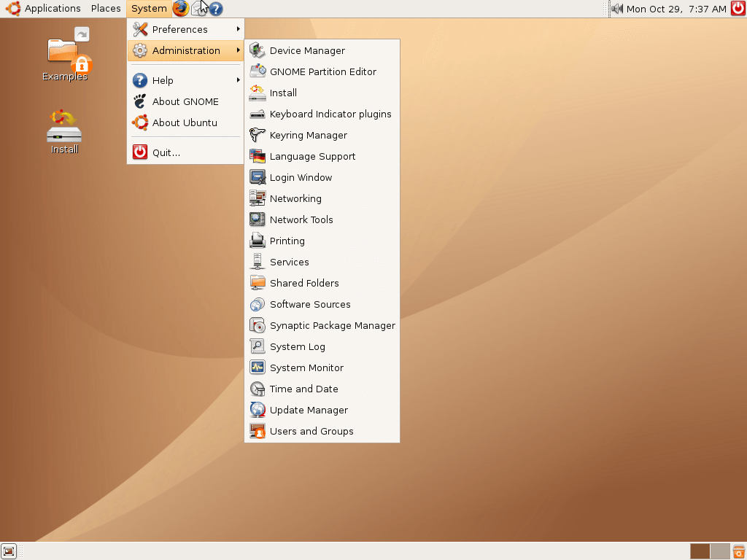Click the red power button in top-right panel
747x560 pixels.
738,9
